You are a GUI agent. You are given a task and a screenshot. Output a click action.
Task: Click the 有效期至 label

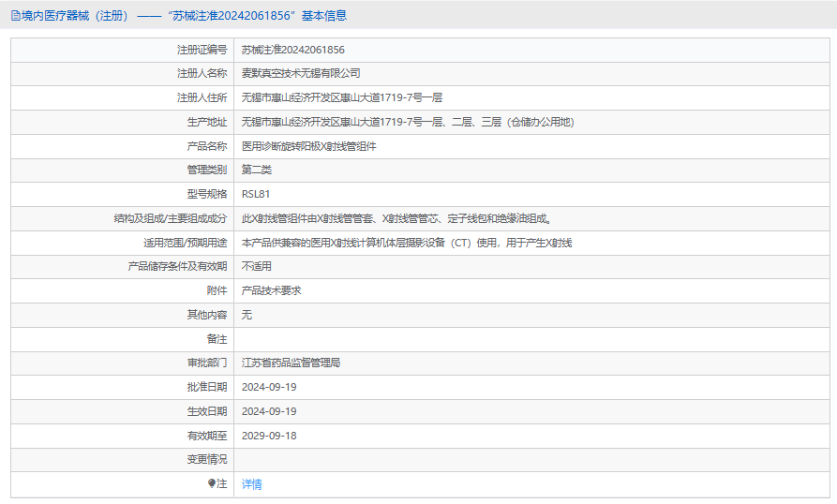click(207, 436)
